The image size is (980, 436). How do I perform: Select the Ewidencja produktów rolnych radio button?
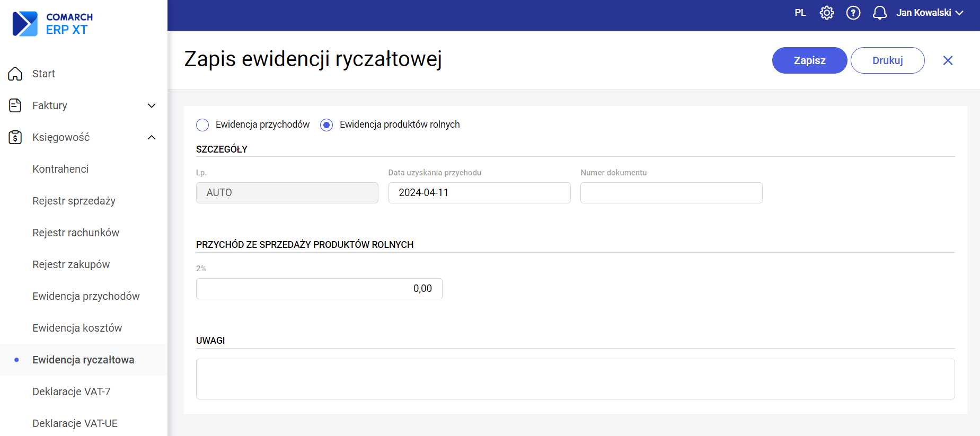coord(326,125)
